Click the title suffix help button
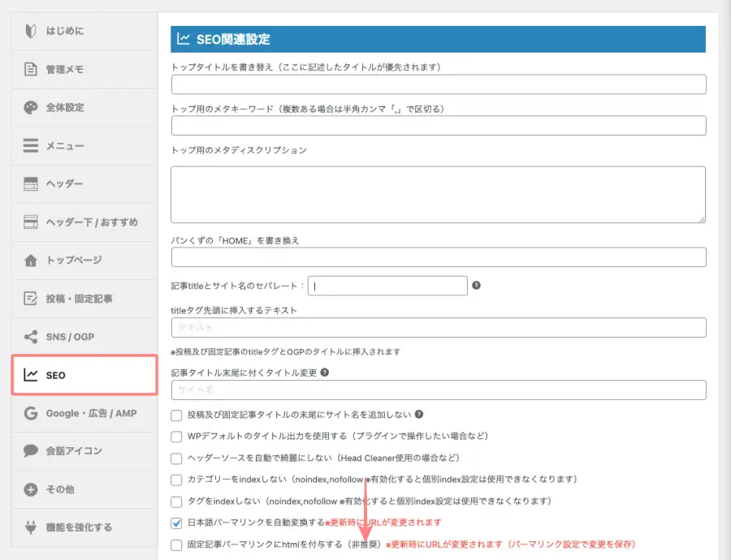Viewport: 731px width, 560px height. click(x=325, y=372)
